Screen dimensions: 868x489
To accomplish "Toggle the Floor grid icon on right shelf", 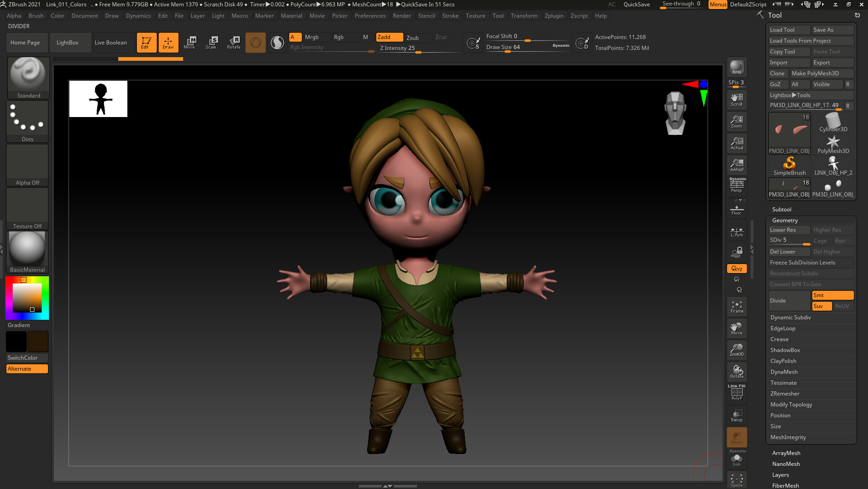I will click(736, 208).
